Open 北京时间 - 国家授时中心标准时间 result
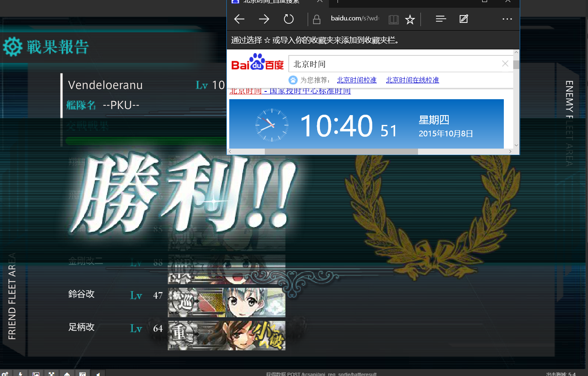Image resolution: width=588 pixels, height=376 pixels. [290, 91]
